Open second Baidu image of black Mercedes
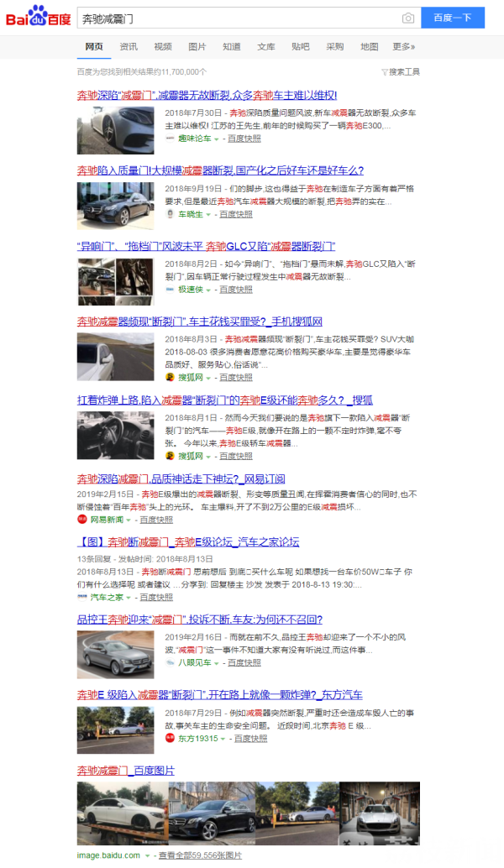 pos(212,813)
